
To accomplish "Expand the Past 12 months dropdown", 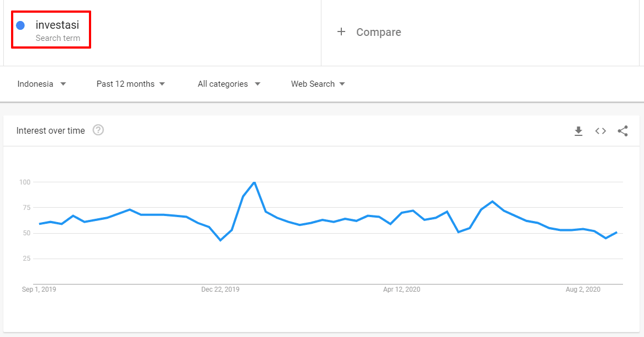I will point(130,84).
